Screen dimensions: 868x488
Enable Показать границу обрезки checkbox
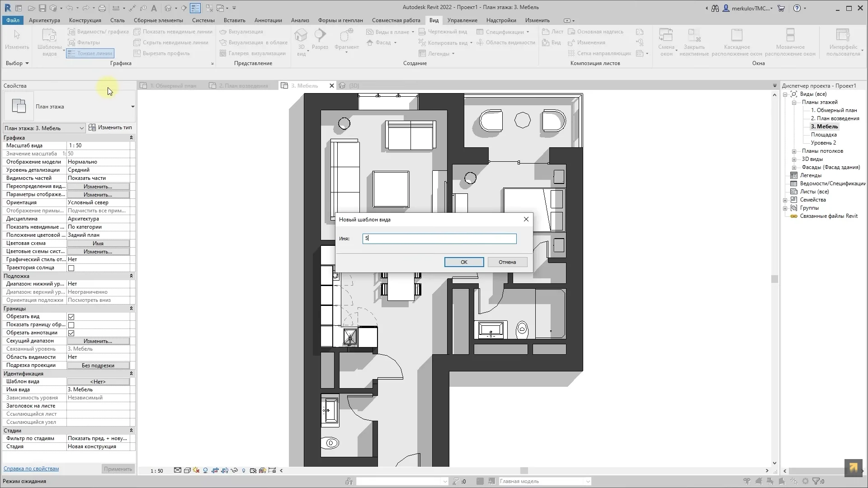[71, 325]
